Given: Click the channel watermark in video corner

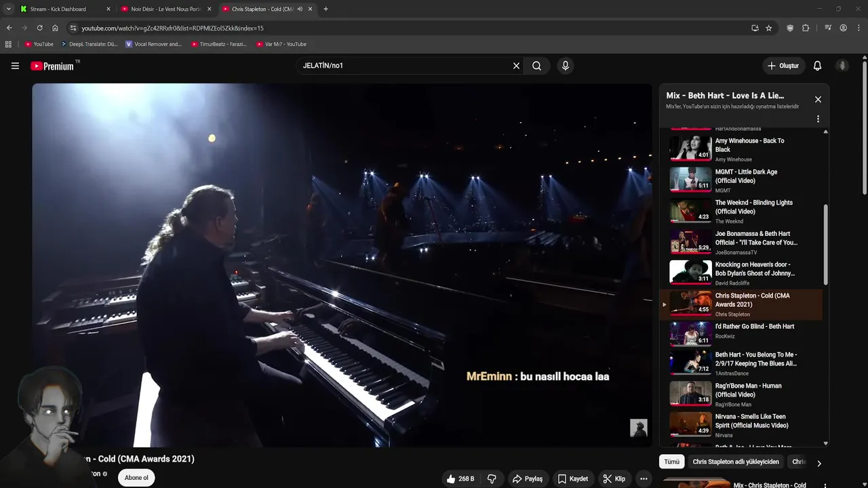Looking at the screenshot, I should pos(639,428).
